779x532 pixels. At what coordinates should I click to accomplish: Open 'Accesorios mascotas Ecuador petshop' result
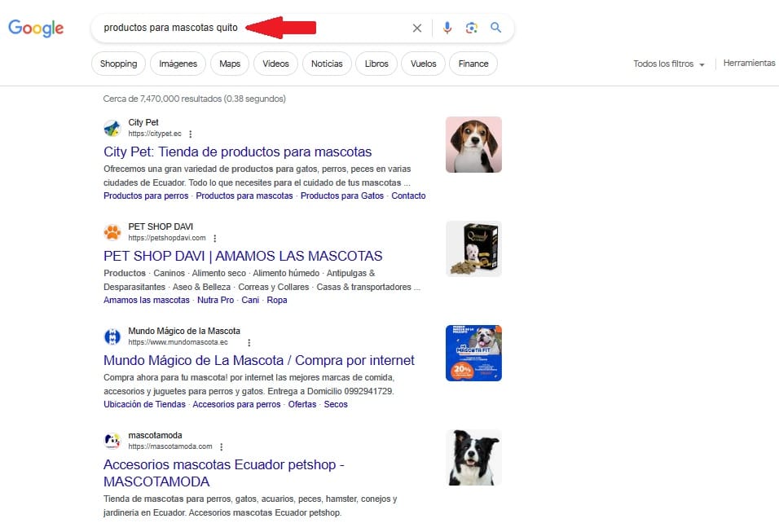223,473
